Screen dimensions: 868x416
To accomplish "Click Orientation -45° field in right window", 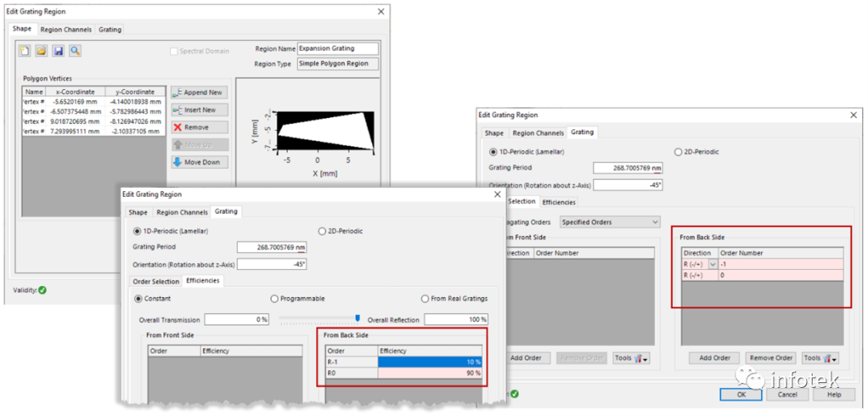I will pyautogui.click(x=628, y=186).
